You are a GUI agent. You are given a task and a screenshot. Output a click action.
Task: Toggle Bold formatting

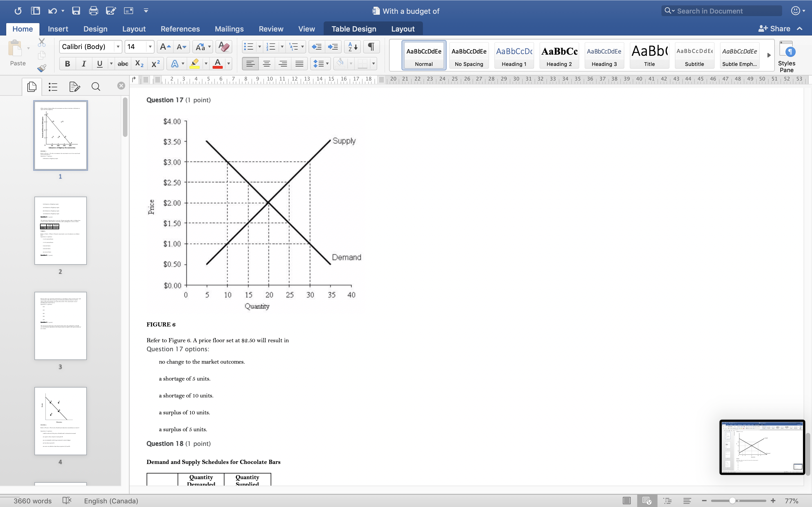(67, 64)
